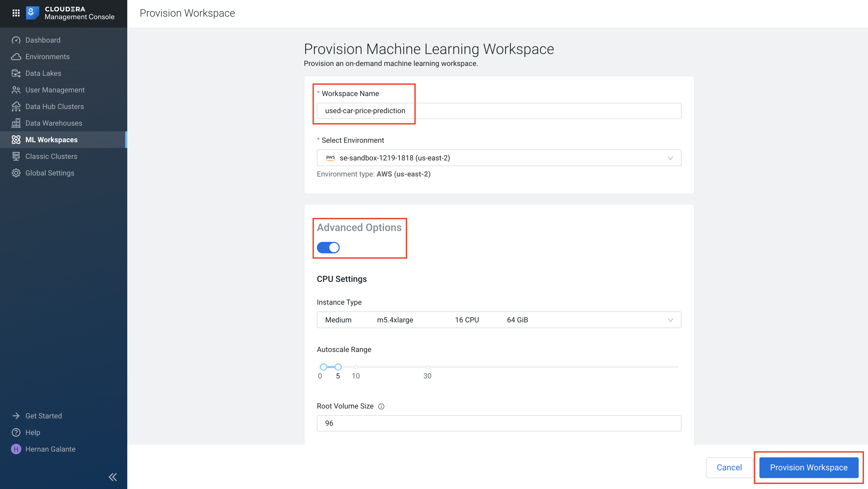Click the Cancel button
868x489 pixels.
pyautogui.click(x=729, y=467)
